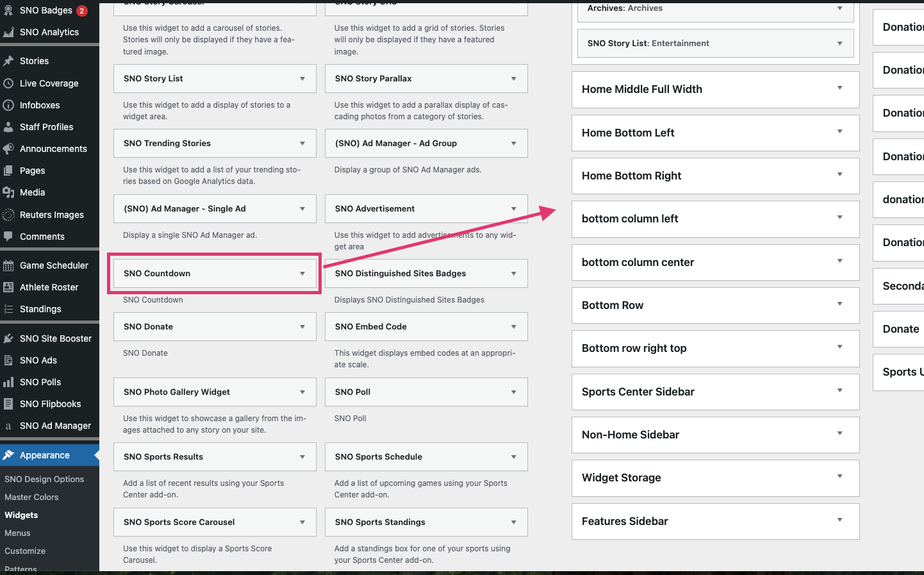Select the Widgets submenu item
Image resolution: width=924 pixels, height=575 pixels.
coord(21,515)
